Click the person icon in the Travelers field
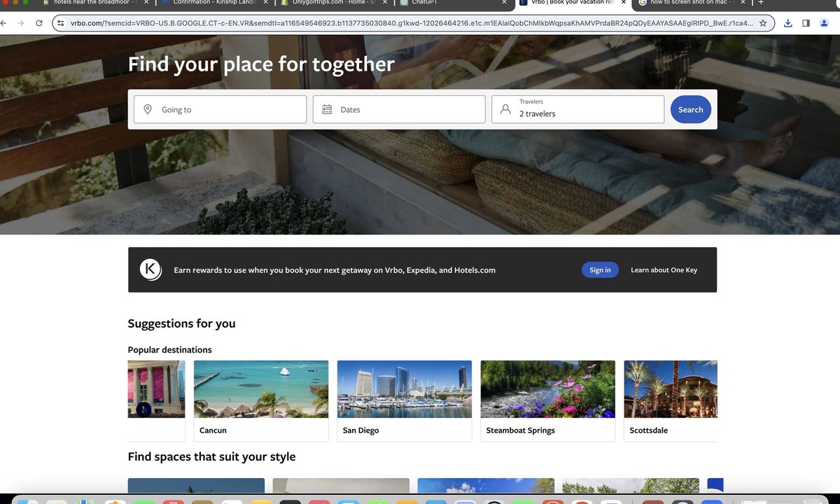The image size is (840, 504). pos(505,110)
